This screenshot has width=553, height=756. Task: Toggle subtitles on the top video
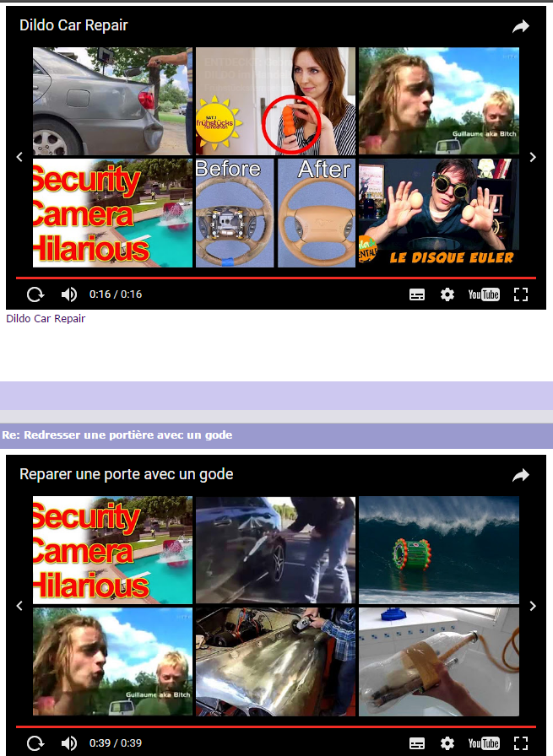click(417, 294)
